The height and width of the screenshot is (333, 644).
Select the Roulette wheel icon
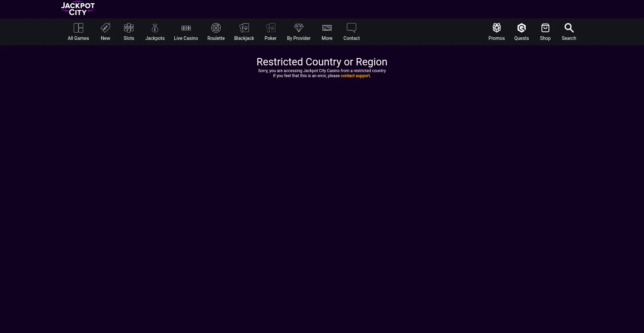pyautogui.click(x=216, y=28)
